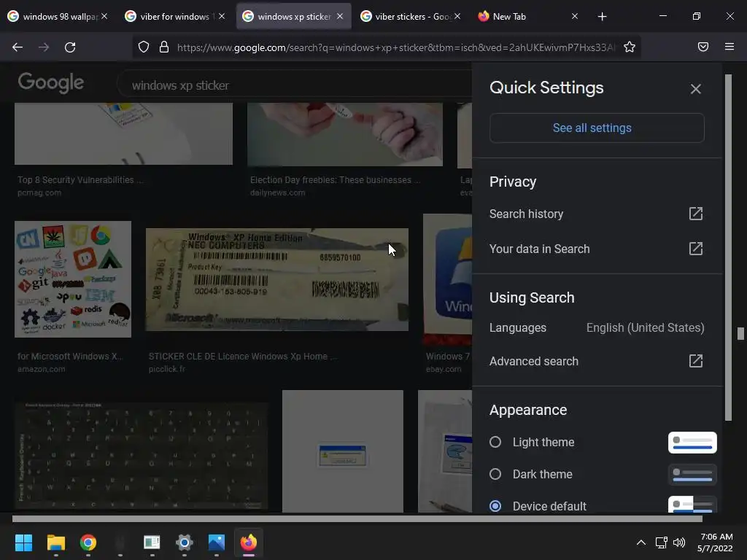
Task: Open a new tab with plus button
Action: [602, 17]
